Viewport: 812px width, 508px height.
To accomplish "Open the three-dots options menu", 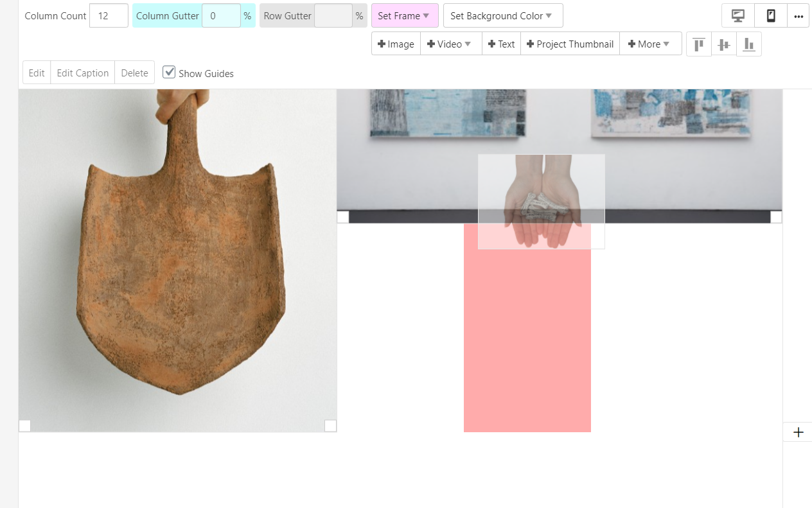I will click(798, 16).
